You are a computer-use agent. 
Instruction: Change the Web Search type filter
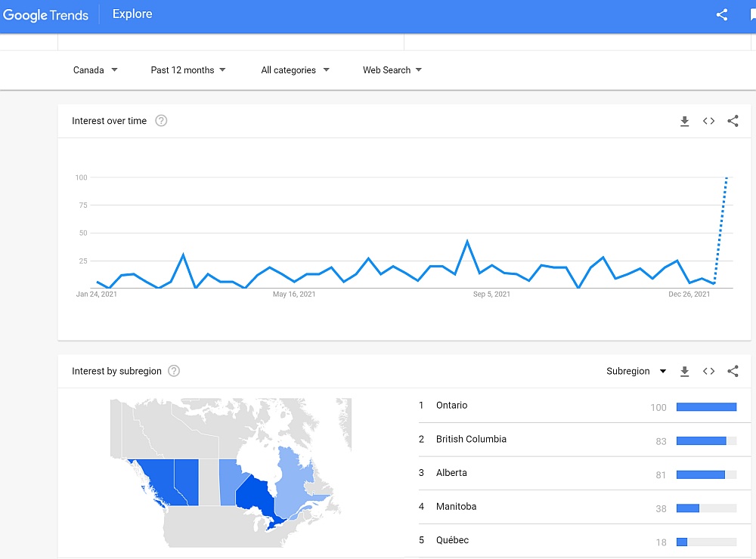(x=392, y=70)
